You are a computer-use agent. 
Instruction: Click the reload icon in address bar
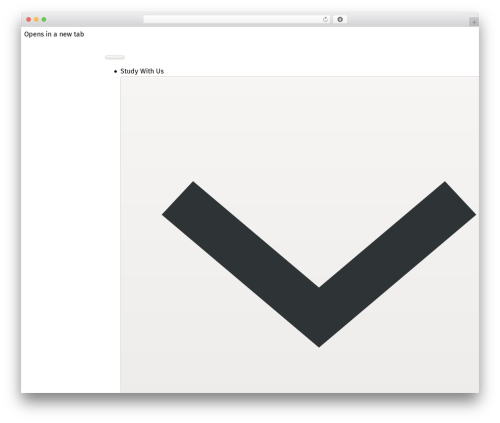(x=325, y=20)
